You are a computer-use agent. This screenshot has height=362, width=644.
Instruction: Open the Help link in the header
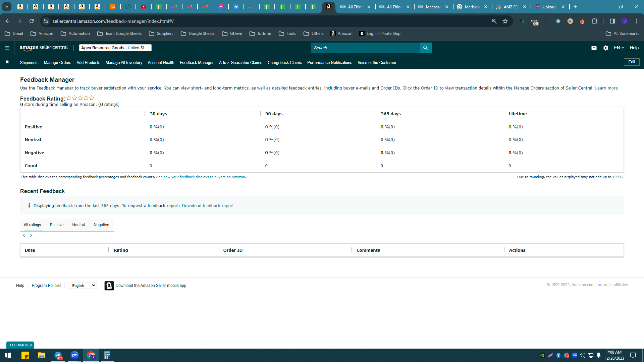point(634,48)
